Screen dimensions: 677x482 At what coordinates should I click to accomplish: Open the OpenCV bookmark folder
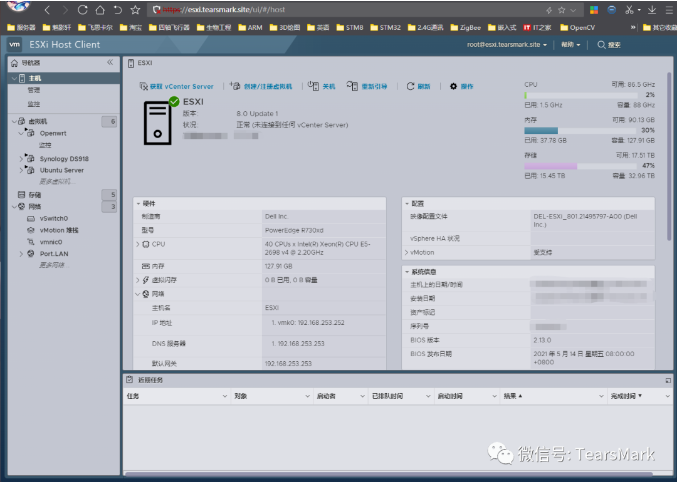[577, 28]
